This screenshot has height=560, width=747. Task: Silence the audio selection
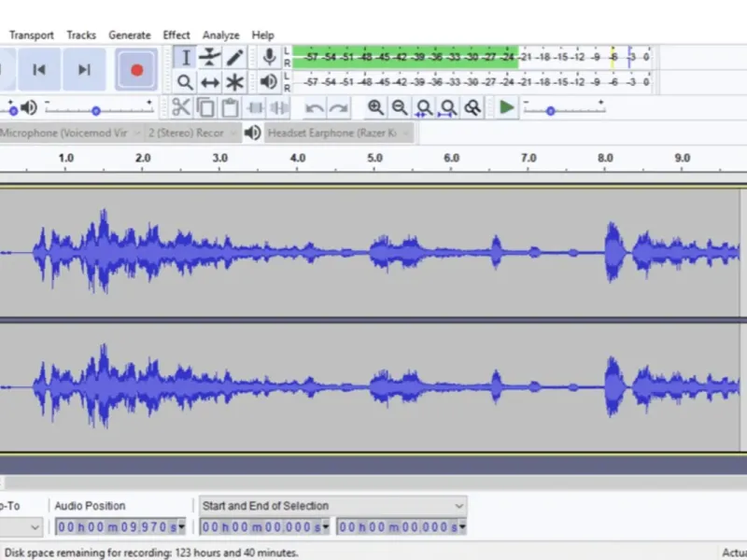pos(278,107)
